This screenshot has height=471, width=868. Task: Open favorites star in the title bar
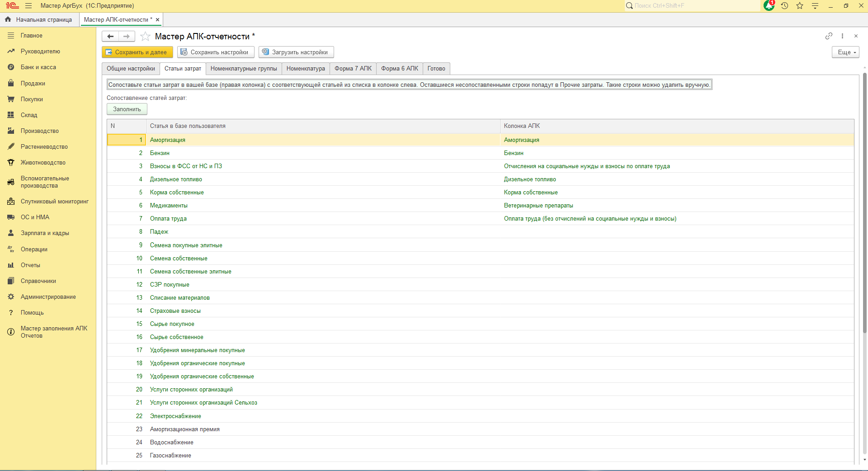pyautogui.click(x=800, y=6)
